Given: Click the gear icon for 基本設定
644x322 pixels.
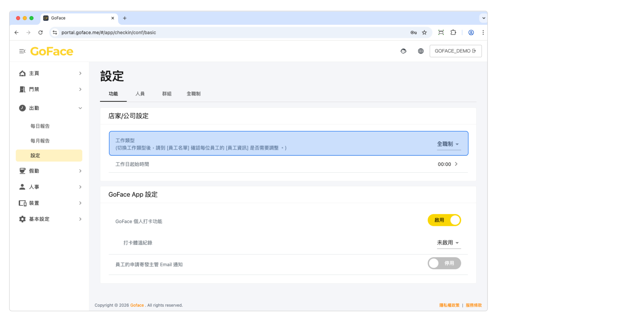Looking at the screenshot, I should pos(22,219).
